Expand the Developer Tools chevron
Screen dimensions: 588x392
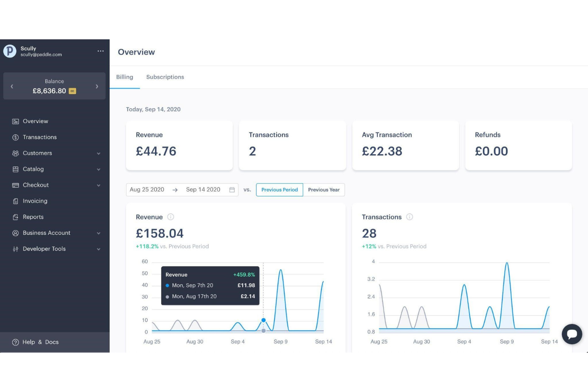point(99,249)
